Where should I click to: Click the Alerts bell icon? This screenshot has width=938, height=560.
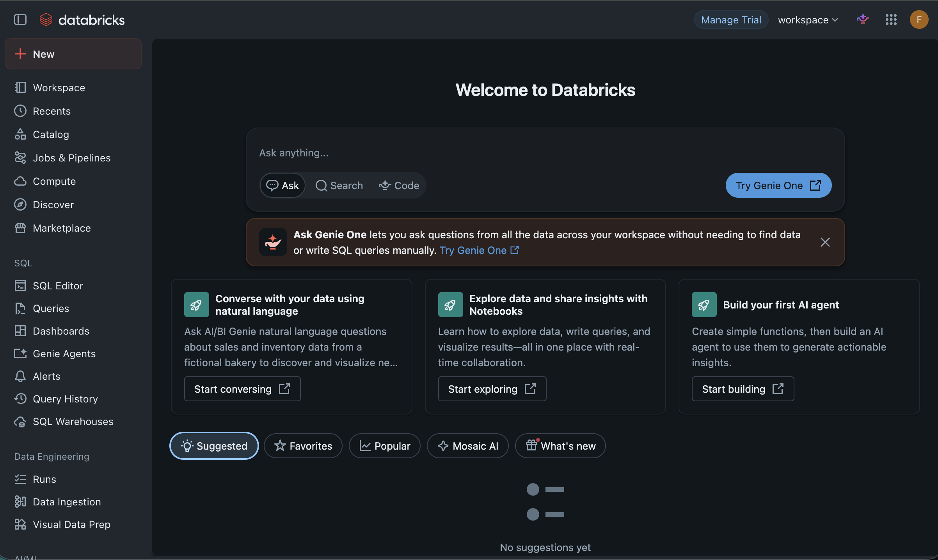[x=20, y=376]
